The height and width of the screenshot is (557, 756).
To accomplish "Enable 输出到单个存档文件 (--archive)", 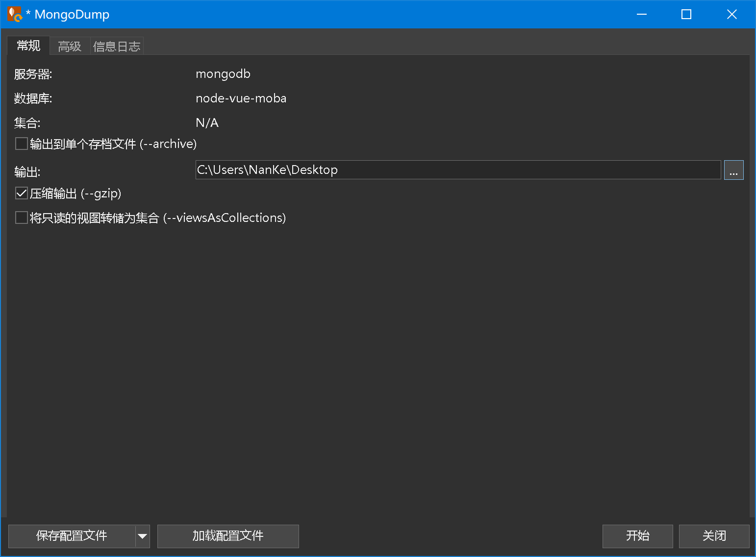I will (21, 144).
